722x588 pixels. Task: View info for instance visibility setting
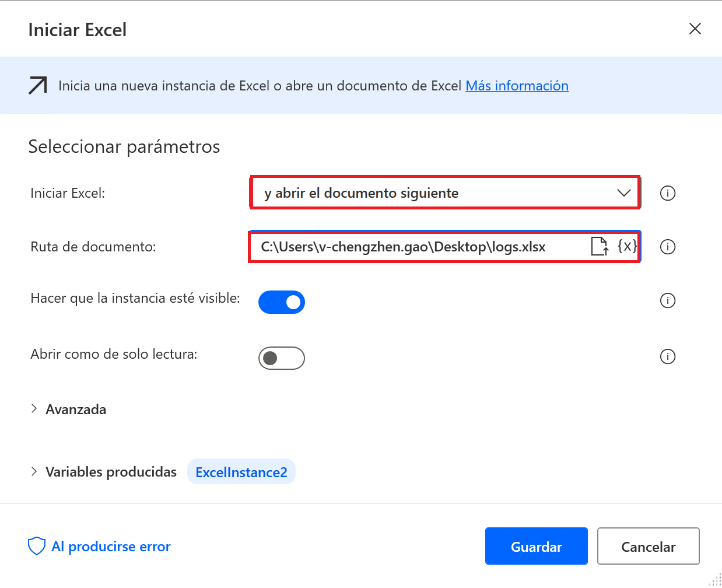coord(668,300)
